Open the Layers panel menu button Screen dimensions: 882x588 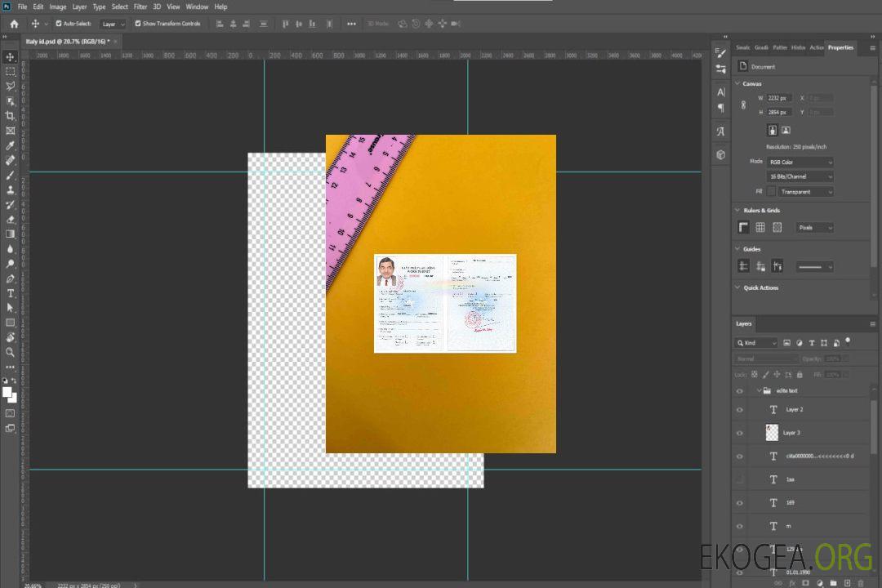coord(872,324)
